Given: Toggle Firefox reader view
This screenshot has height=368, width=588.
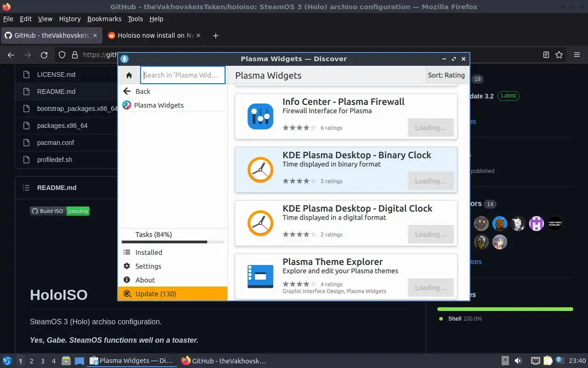Looking at the screenshot, I should 546,55.
